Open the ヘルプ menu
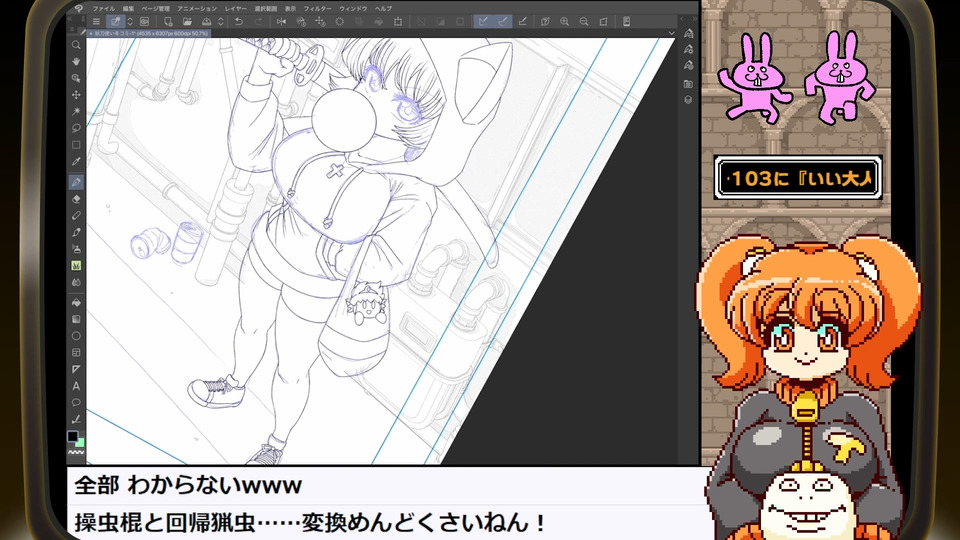Viewport: 960px width, 540px height. pos(383,9)
